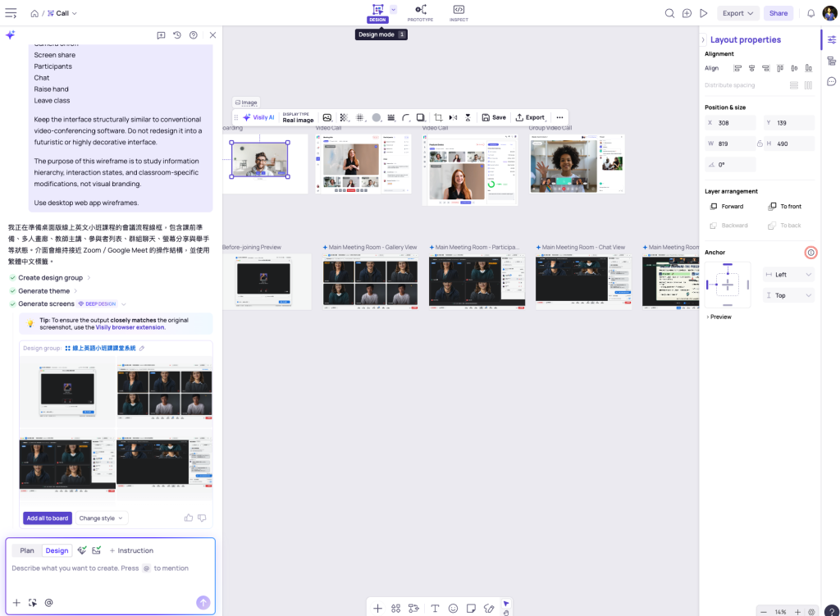The height and width of the screenshot is (616, 840).
Task: Give thumbs down feedback
Action: pos(202,518)
